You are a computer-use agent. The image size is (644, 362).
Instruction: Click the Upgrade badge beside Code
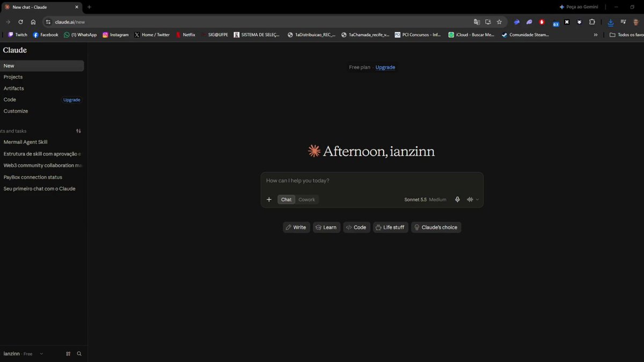(72, 100)
